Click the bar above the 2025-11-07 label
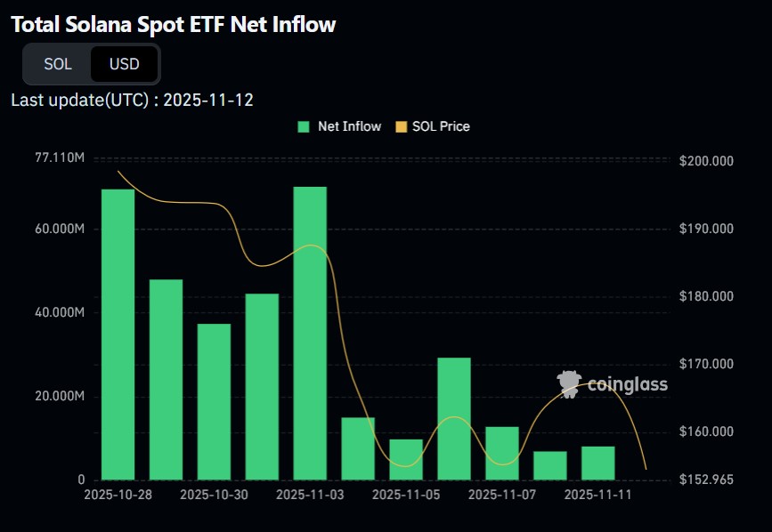This screenshot has height=532, width=772. click(x=502, y=454)
